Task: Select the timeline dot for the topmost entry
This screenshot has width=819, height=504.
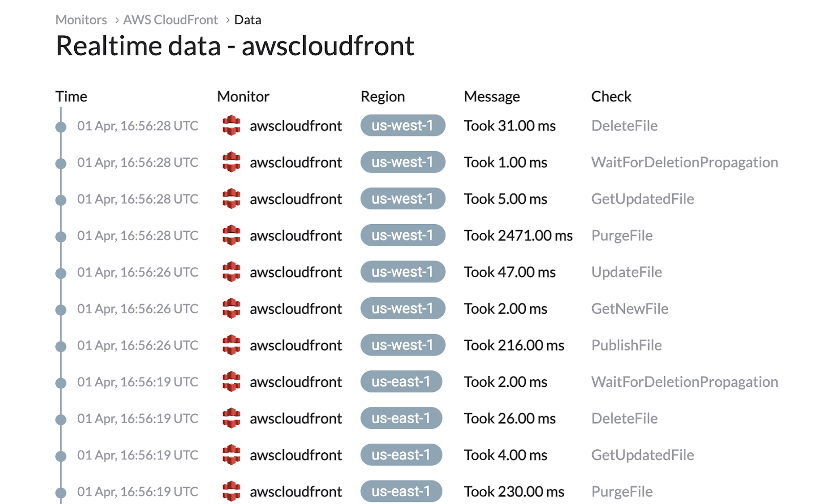Action: coord(61,127)
